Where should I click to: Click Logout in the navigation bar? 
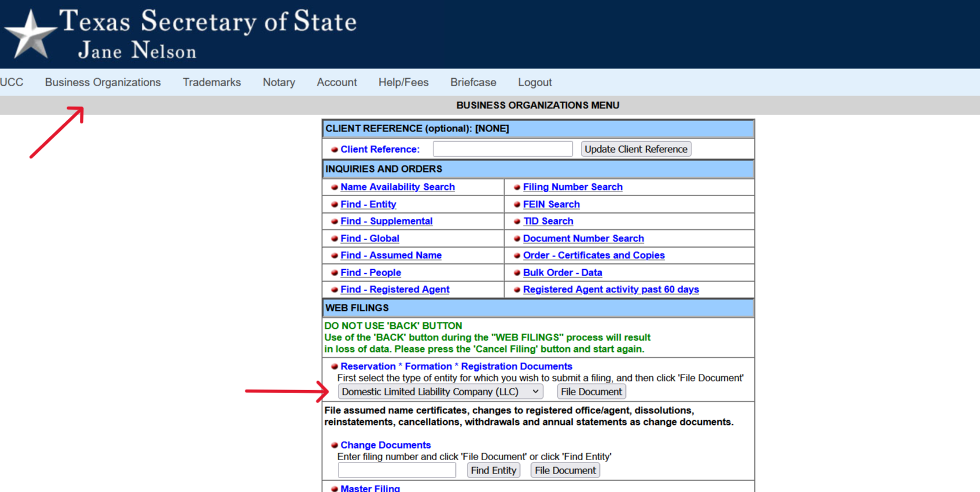[x=535, y=82]
